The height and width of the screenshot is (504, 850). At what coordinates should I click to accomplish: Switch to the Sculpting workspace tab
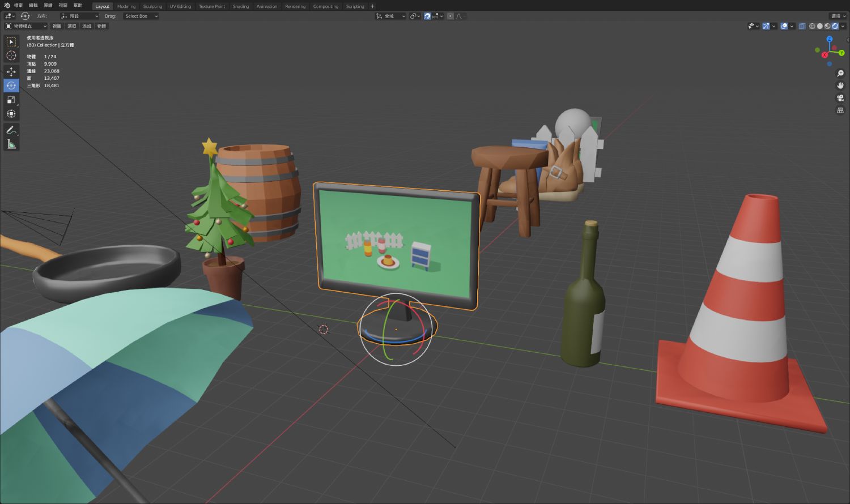[152, 6]
